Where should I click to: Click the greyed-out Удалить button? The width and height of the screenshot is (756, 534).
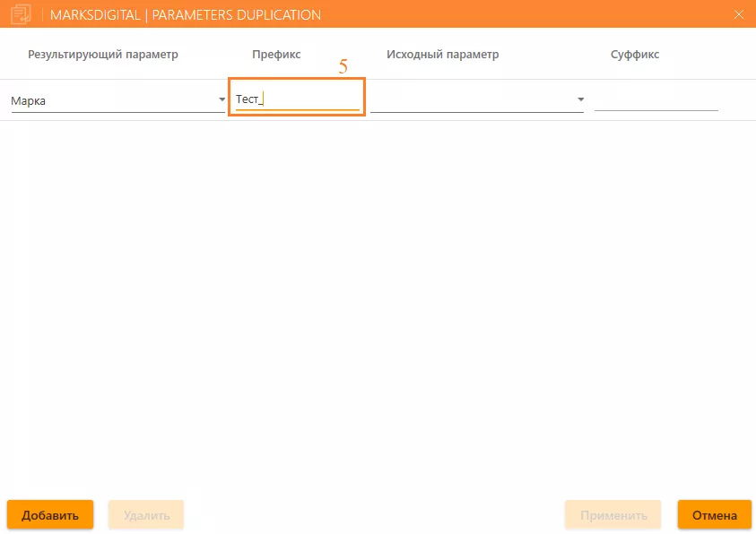[x=146, y=515]
